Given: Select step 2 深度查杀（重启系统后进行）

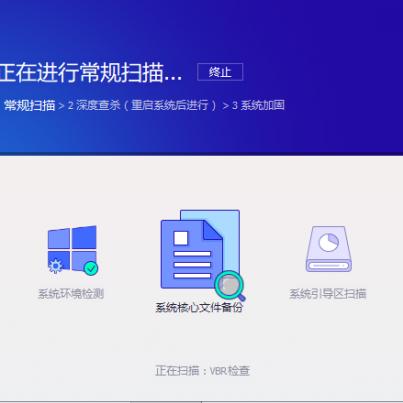Looking at the screenshot, I should (142, 105).
